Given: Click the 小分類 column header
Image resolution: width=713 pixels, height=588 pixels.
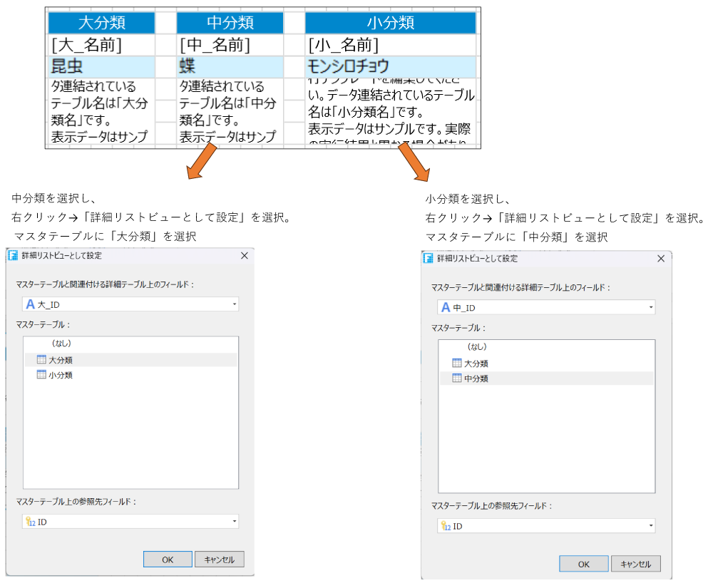Looking at the screenshot, I should (x=391, y=23).
